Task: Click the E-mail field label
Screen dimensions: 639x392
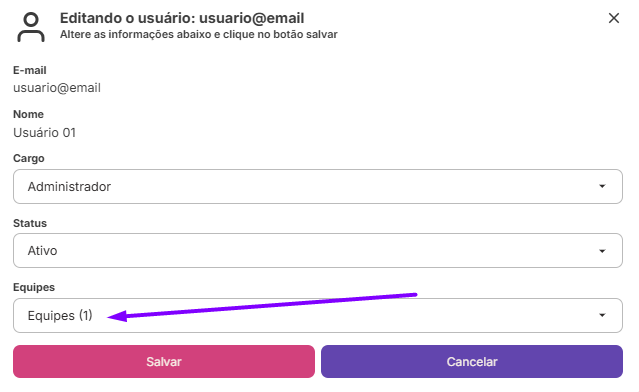Action: (x=30, y=70)
